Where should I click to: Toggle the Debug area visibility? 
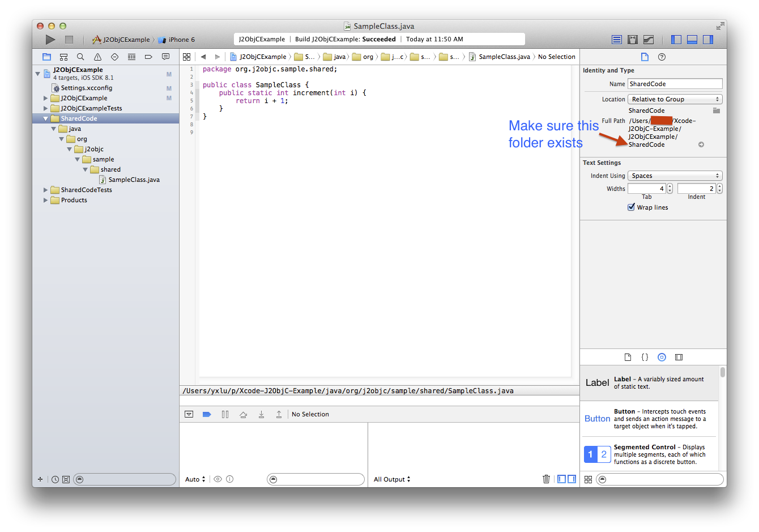[692, 40]
